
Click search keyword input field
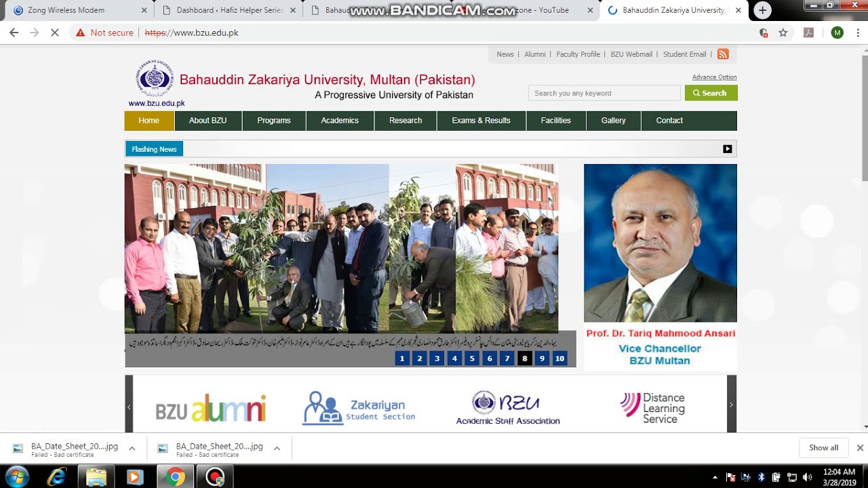pyautogui.click(x=604, y=93)
